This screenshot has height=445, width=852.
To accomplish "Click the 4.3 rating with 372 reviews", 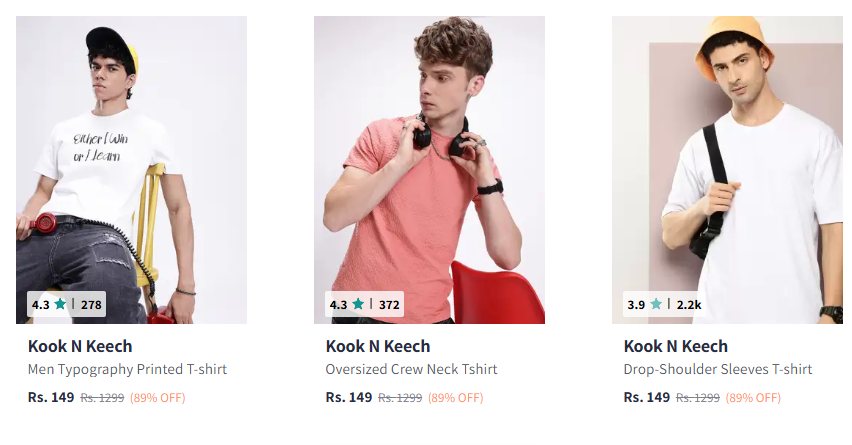I will (338, 304).
